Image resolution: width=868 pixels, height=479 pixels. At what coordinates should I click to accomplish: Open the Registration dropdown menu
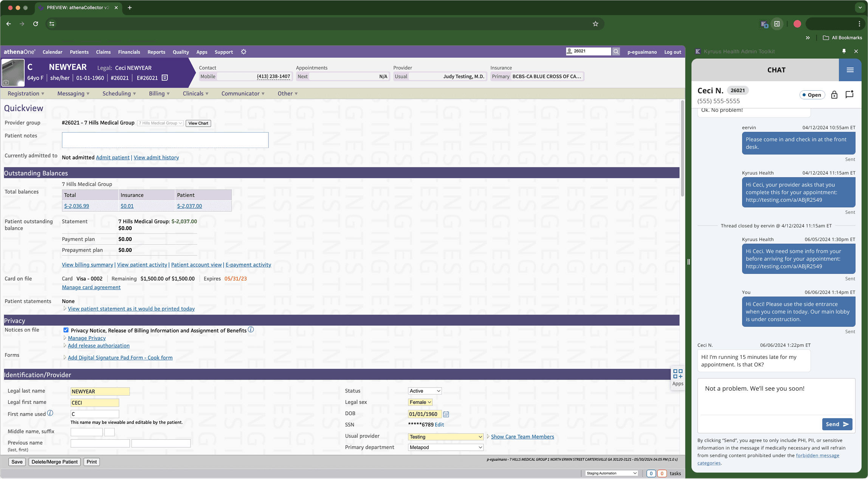tap(26, 94)
